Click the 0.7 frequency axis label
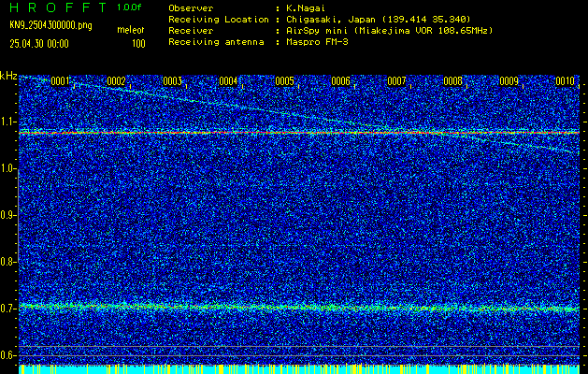 [8, 309]
